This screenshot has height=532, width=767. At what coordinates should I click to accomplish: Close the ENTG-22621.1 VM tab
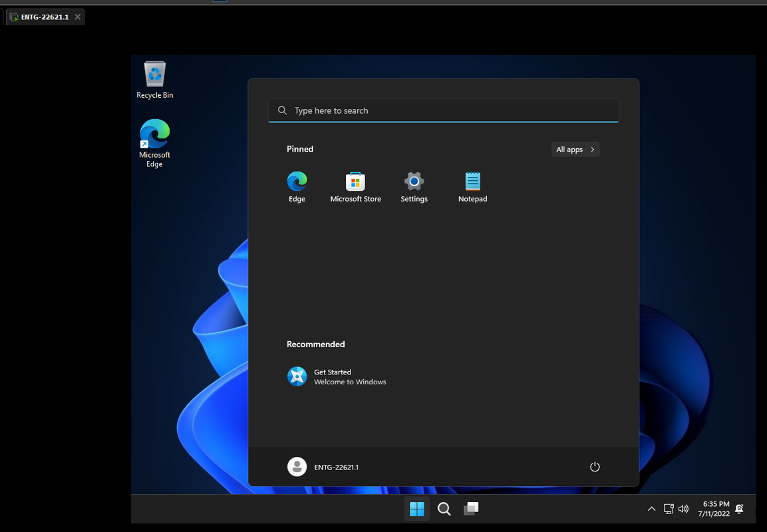[x=78, y=17]
